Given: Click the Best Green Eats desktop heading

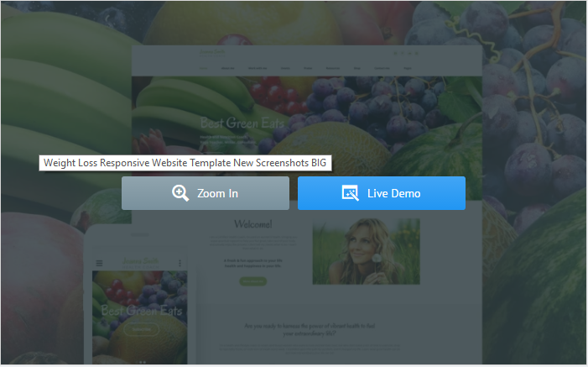Looking at the screenshot, I should [242, 123].
